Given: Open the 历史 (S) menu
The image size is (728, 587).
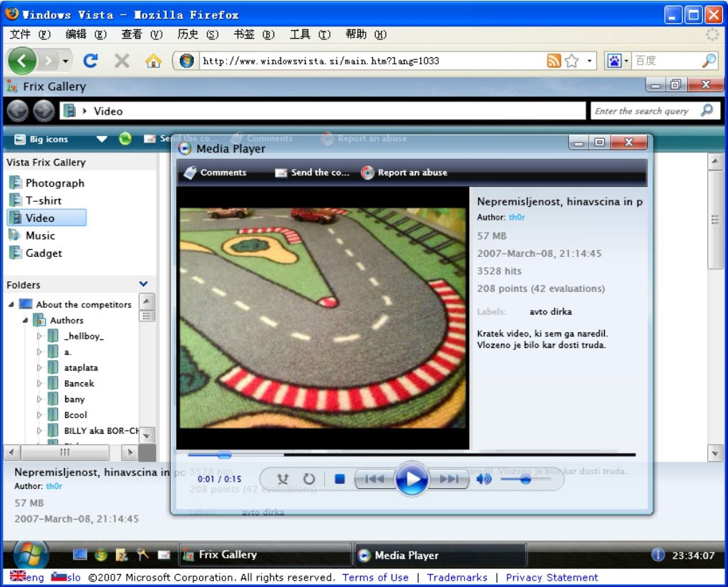Looking at the screenshot, I should [x=198, y=34].
